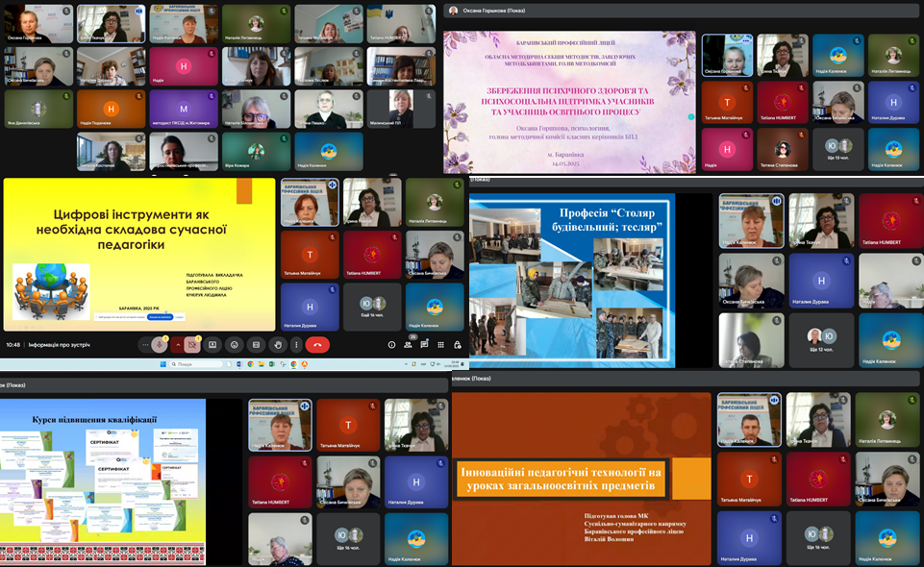The width and height of the screenshot is (924, 567).
Task: Toggle the camera button in the Meet toolbar
Action: (193, 344)
